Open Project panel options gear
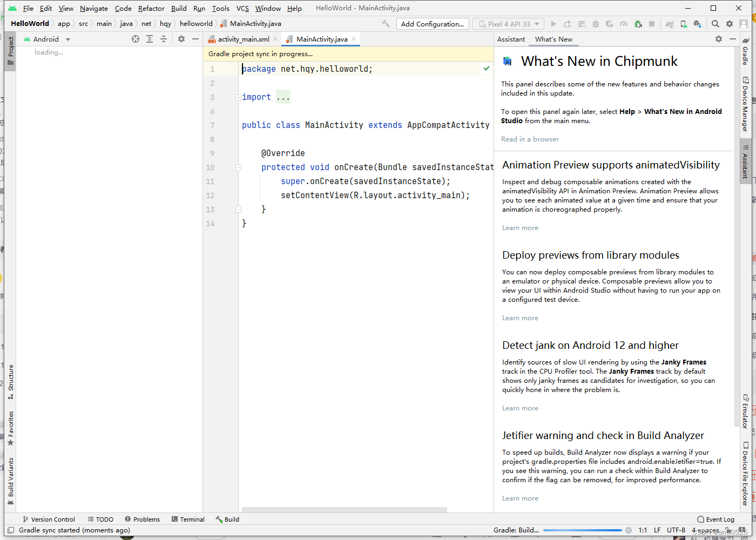 point(181,39)
